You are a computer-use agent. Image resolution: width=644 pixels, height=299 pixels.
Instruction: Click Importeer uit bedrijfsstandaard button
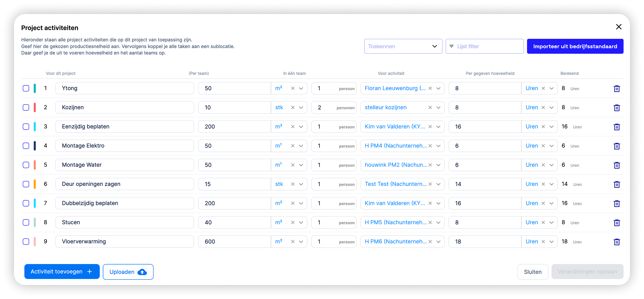coord(575,46)
